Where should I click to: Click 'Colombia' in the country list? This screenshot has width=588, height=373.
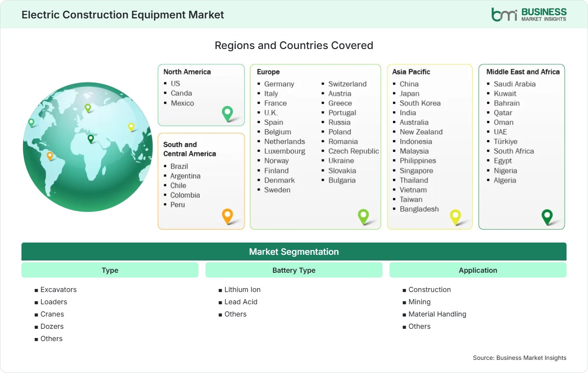[x=185, y=195]
